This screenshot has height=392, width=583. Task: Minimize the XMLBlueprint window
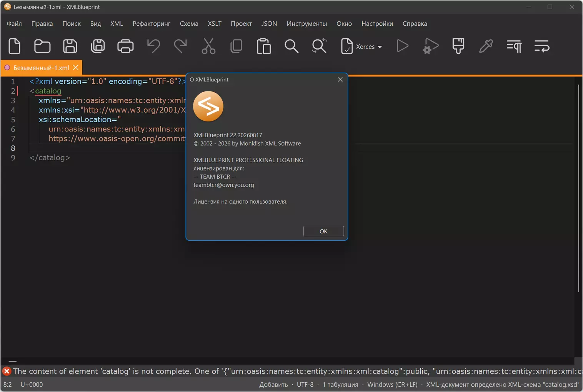[529, 7]
